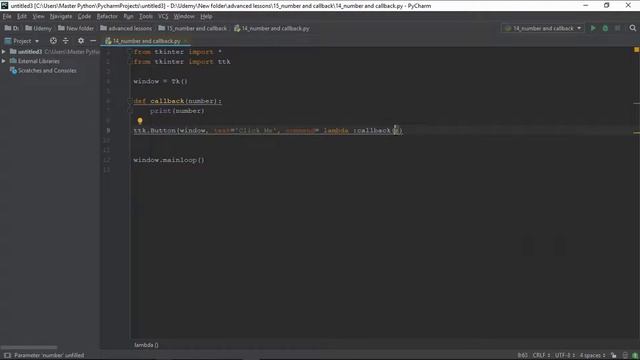Image resolution: width=640 pixels, height=360 pixels.
Task: Click the Project panel horizontal scrollbar
Action: [29, 347]
